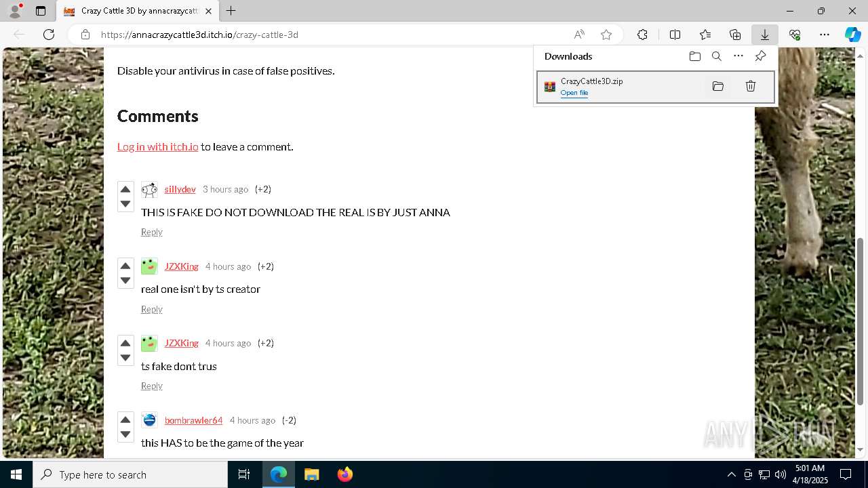Open the Favorites list
Screen dimensions: 868x488
[x=705, y=35]
